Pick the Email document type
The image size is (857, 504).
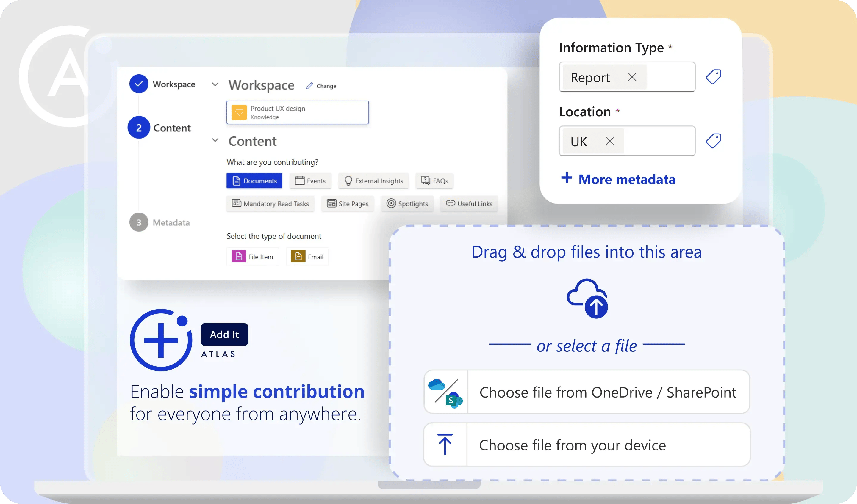(307, 257)
